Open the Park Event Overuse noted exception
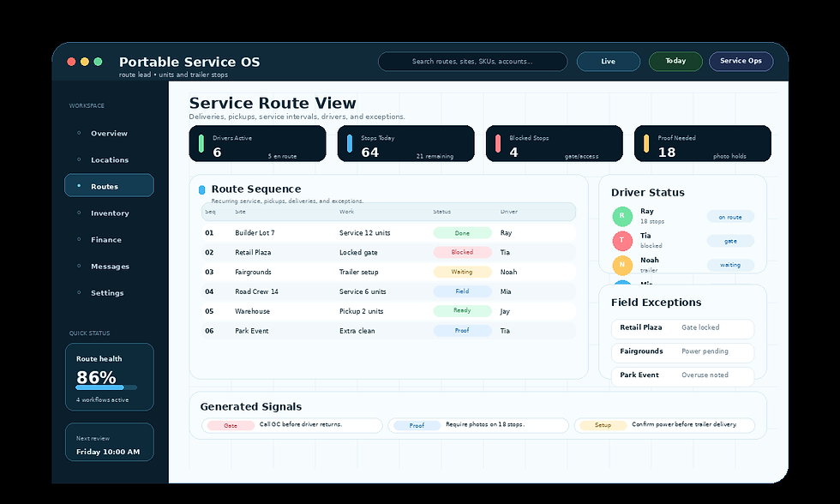840x504 pixels. [682, 375]
